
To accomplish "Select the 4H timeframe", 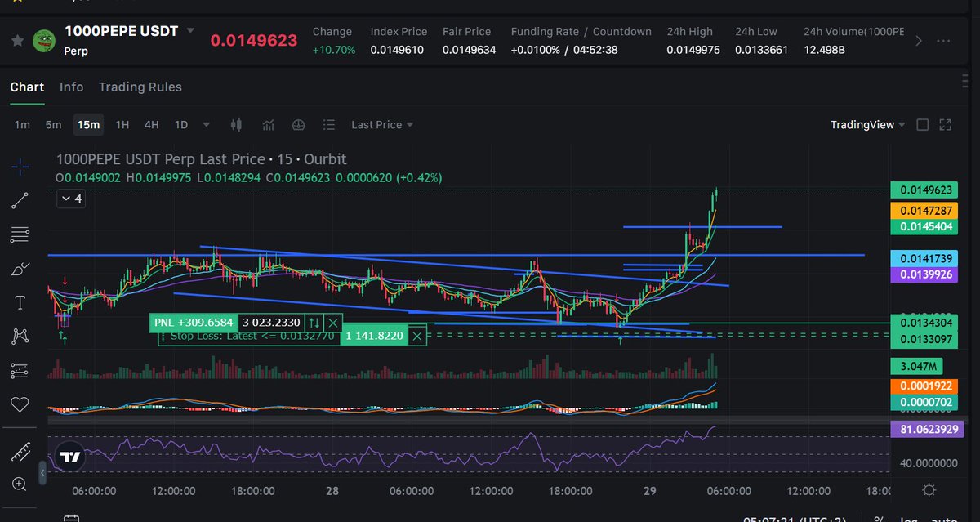I will 152,125.
